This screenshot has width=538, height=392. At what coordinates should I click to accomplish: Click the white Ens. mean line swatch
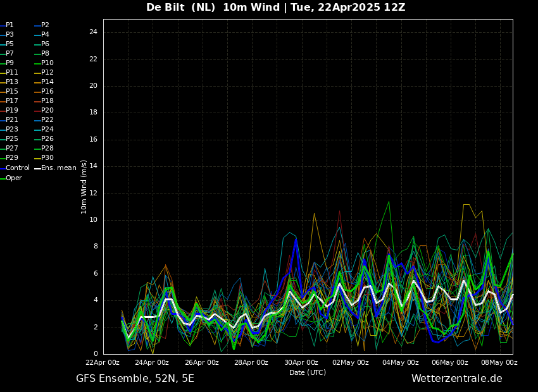[x=37, y=168]
